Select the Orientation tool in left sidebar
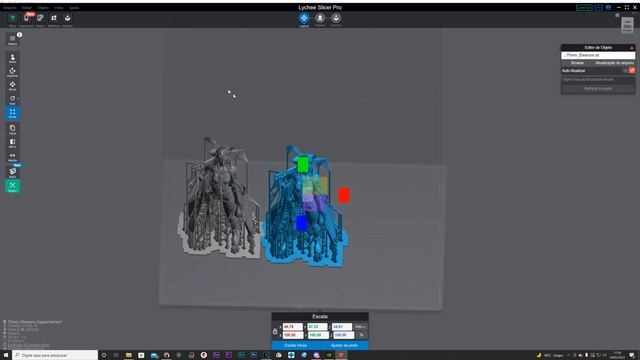This screenshot has height=360, width=640. (x=13, y=72)
